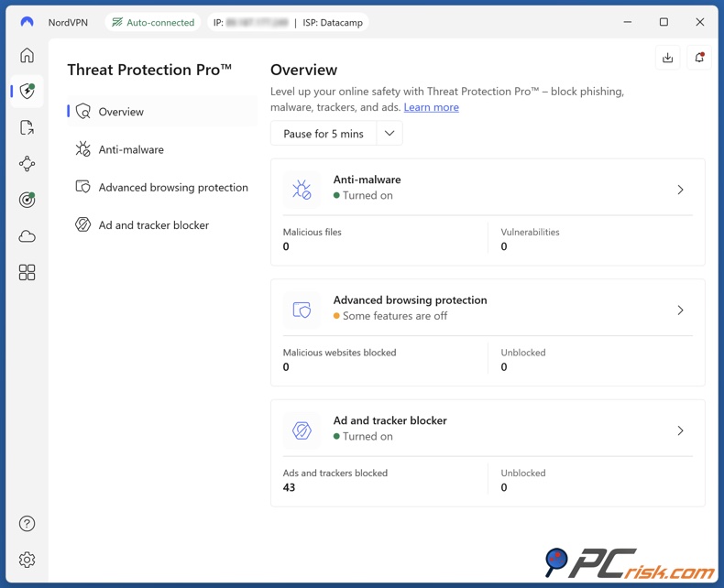This screenshot has width=724, height=588.
Task: Expand the Anti-malware card chevron
Action: pyautogui.click(x=680, y=190)
